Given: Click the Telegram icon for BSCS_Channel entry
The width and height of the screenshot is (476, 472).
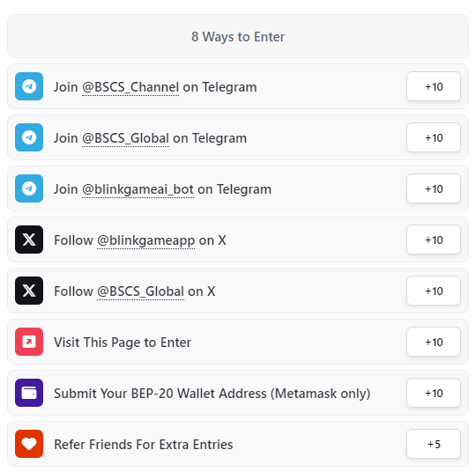Looking at the screenshot, I should pyautogui.click(x=29, y=86).
